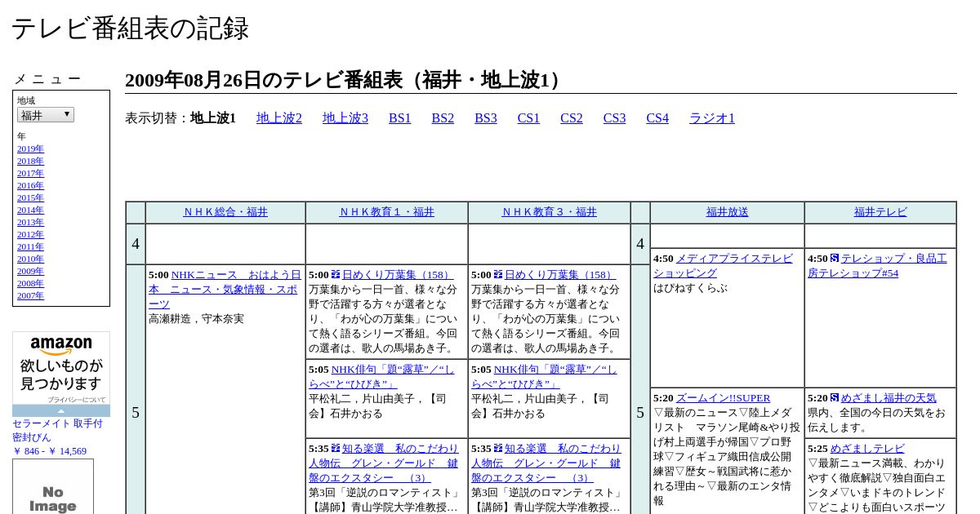Expand the ad arrow below amazon banner
The image size is (980, 514).
61,411
